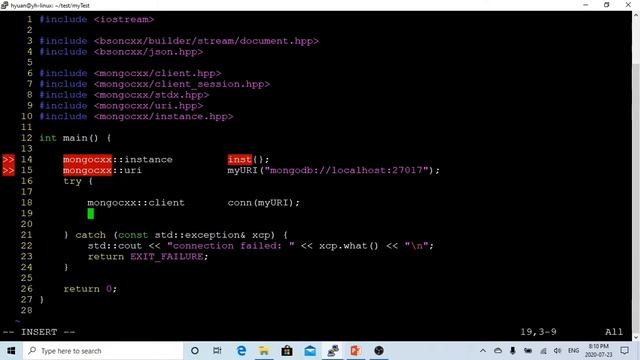Open the Windows Start menu
Image resolution: width=640 pixels, height=360 pixels.
[x=11, y=351]
